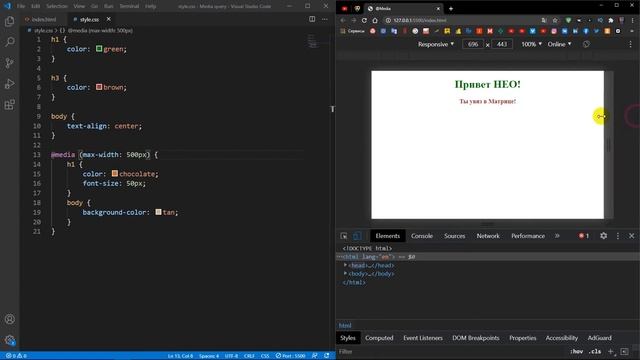
Task: Click the CSS language mode in status bar
Action: [265, 356]
